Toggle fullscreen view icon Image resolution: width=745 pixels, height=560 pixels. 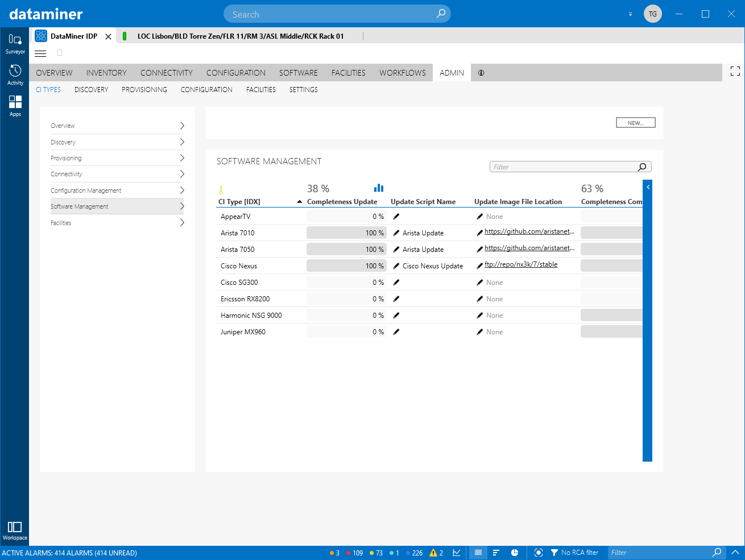tap(735, 71)
